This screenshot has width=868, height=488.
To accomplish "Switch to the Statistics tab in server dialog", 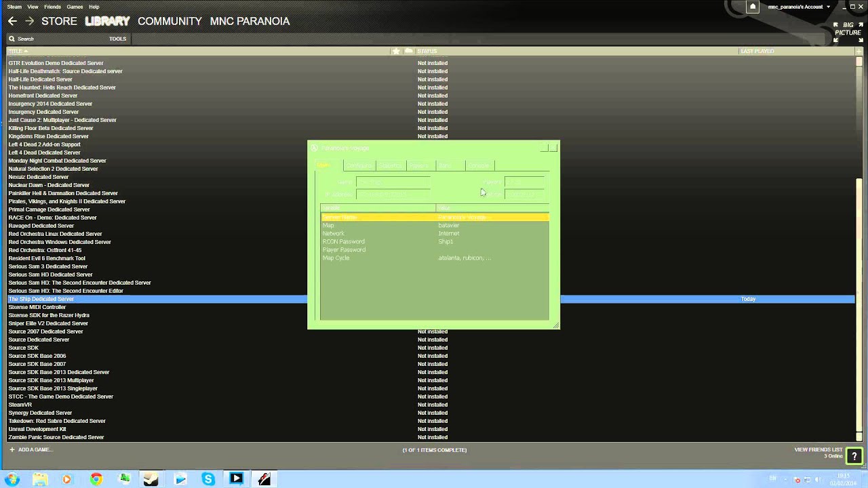I will click(x=390, y=165).
